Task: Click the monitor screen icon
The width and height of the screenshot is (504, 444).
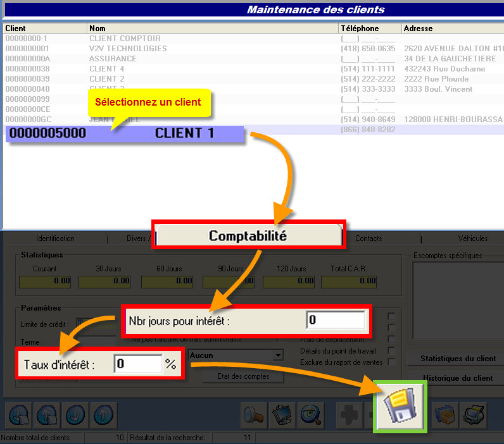Action: pos(282,416)
